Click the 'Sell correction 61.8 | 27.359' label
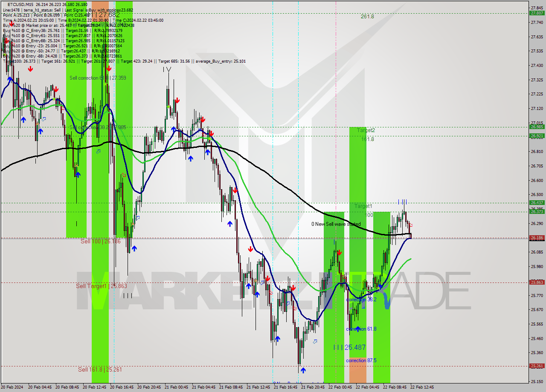546x392 pixels. [x=98, y=78]
